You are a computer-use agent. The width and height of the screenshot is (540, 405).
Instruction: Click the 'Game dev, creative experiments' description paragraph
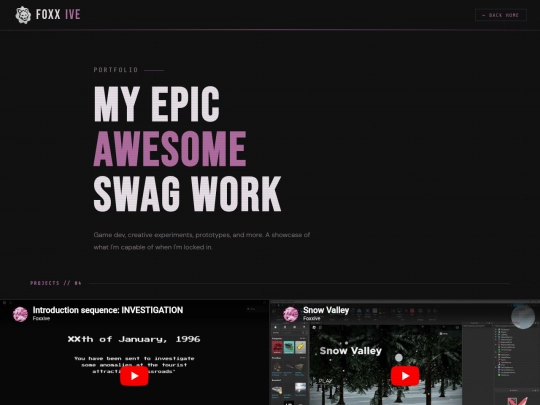(202, 241)
